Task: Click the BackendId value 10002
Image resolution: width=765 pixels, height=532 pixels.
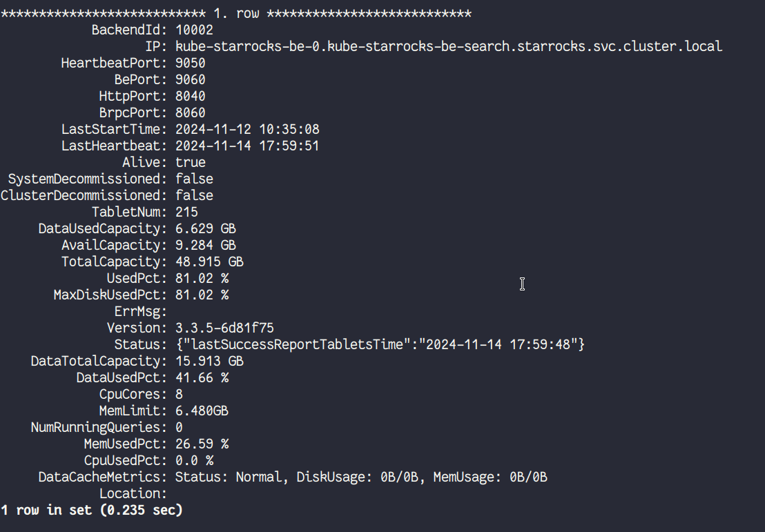Action: click(x=194, y=30)
